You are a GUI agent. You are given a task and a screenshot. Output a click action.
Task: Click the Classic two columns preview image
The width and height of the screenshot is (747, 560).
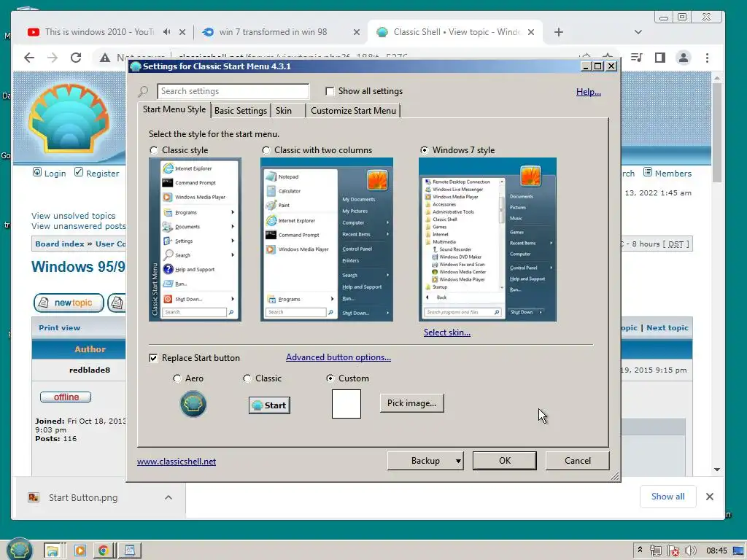tap(326, 239)
